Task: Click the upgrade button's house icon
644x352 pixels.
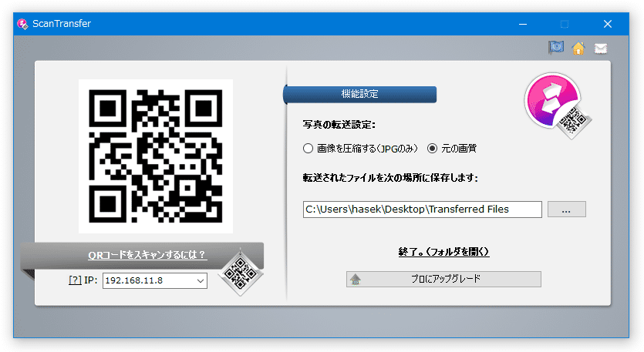Action: pos(356,280)
